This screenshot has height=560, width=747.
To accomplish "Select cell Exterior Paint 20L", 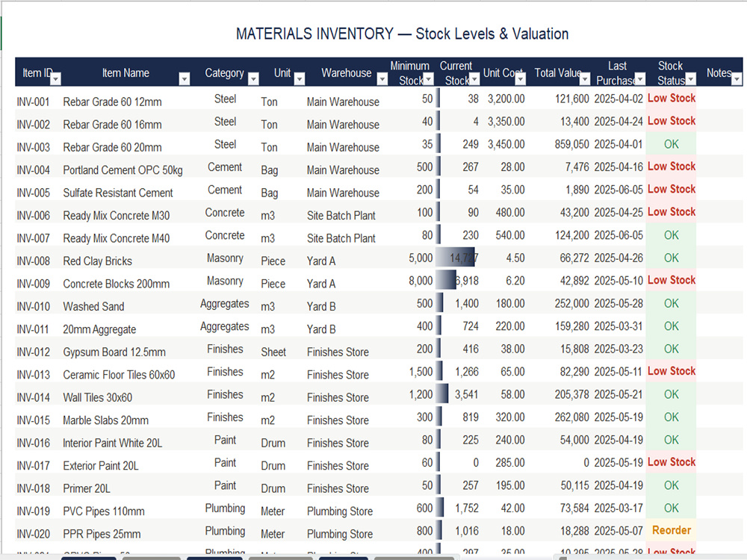I will [101, 466].
